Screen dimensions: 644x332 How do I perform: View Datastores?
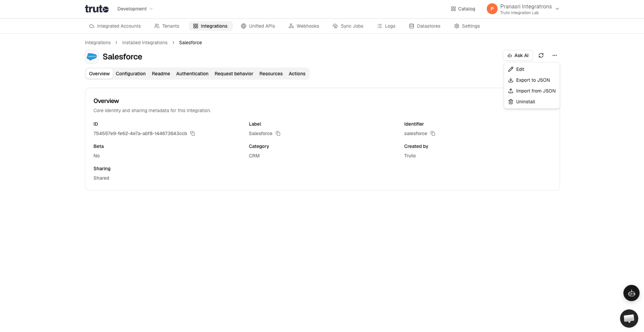point(425,26)
